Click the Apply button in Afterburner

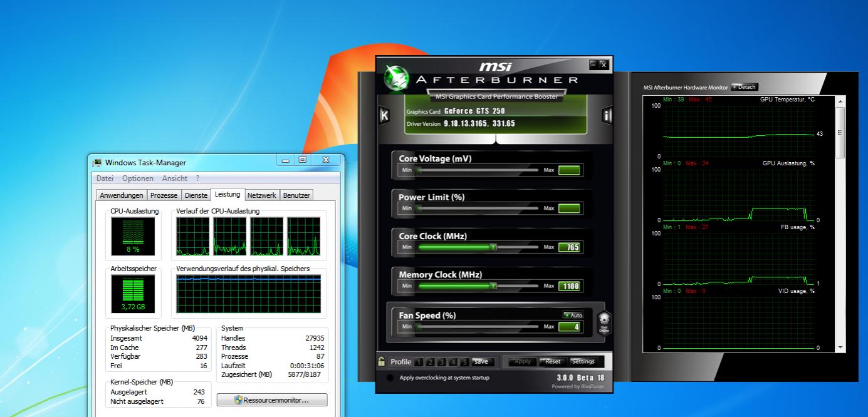coord(522,362)
